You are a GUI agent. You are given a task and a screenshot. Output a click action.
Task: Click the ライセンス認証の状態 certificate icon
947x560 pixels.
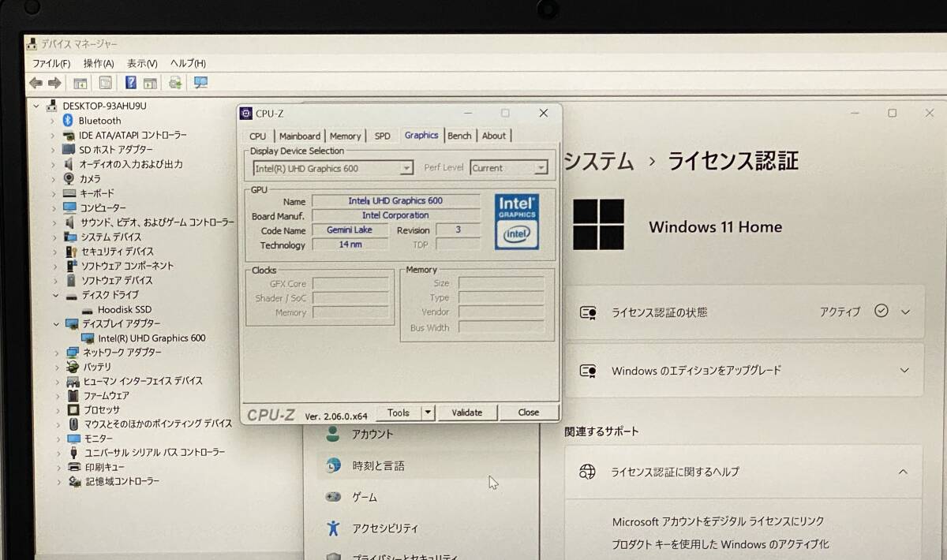[x=588, y=312]
